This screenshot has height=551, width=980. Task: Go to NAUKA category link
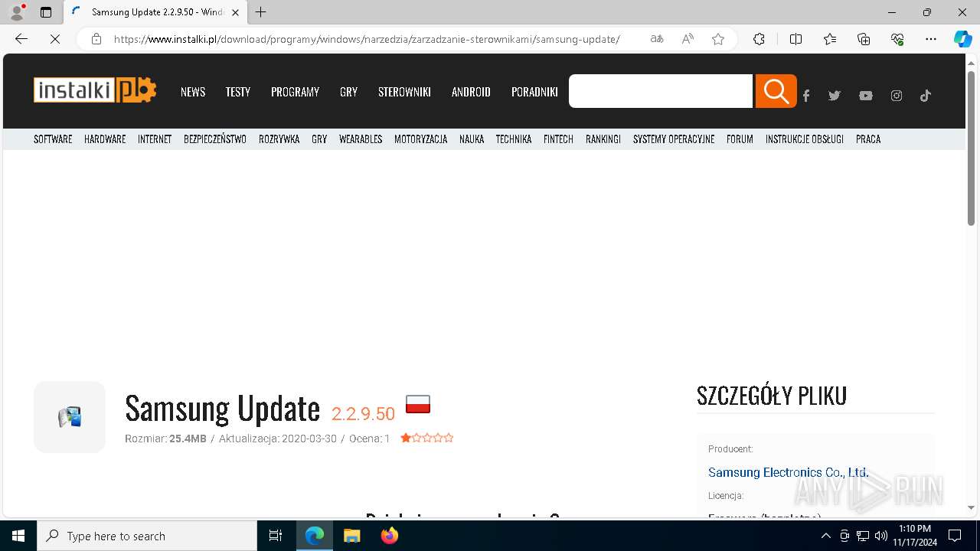(x=472, y=139)
